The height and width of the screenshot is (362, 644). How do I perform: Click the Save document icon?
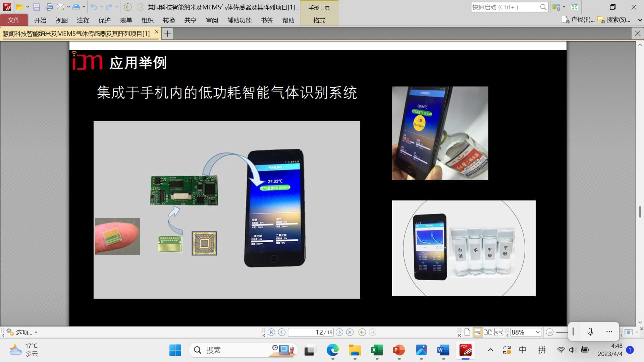37,7
